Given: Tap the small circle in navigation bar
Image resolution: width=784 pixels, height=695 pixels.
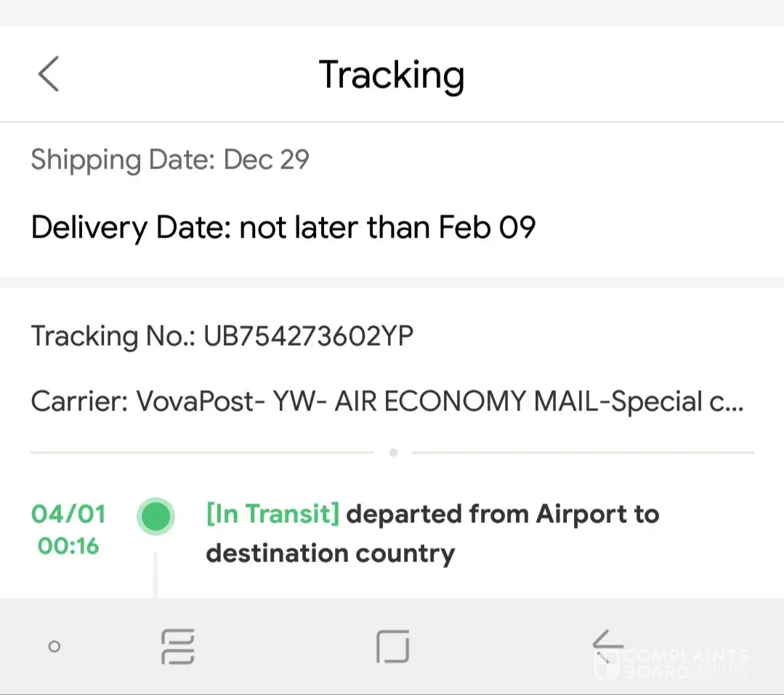Looking at the screenshot, I should point(54,646).
